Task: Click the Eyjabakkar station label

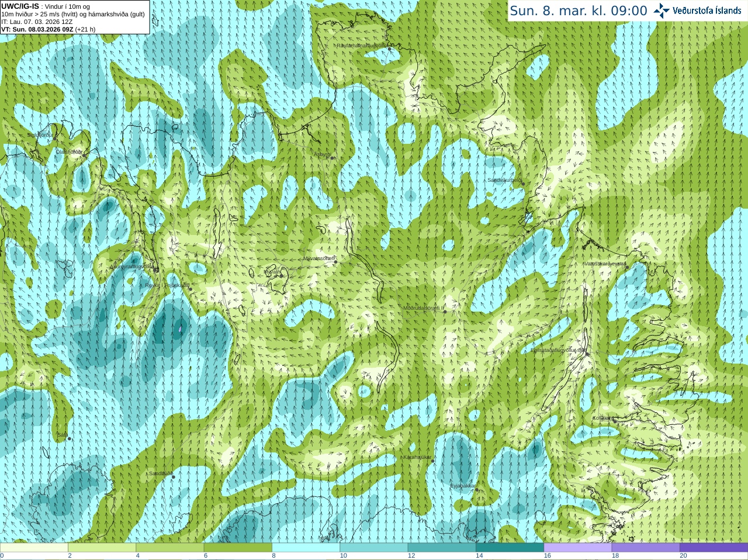Action: point(463,486)
